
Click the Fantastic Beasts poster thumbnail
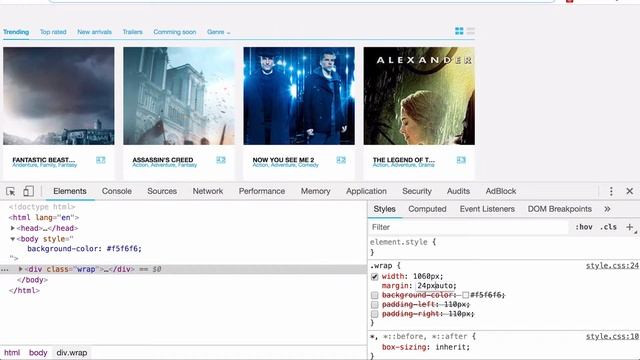pos(59,96)
